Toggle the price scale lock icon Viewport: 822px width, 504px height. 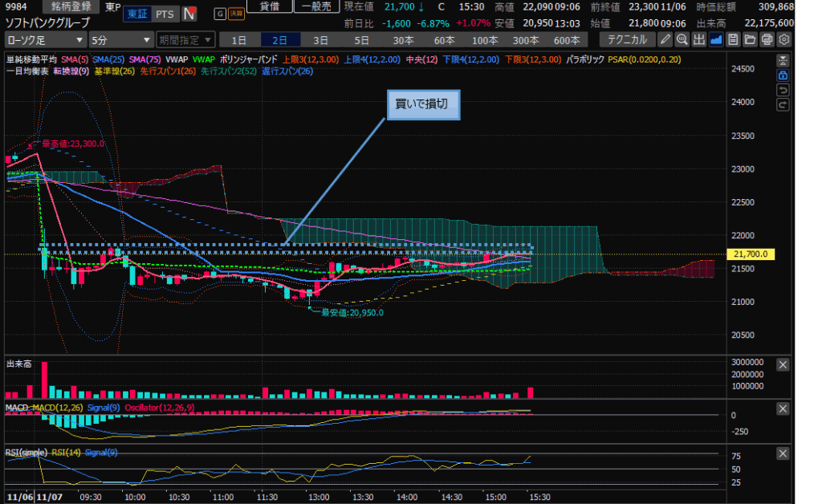click(x=783, y=75)
